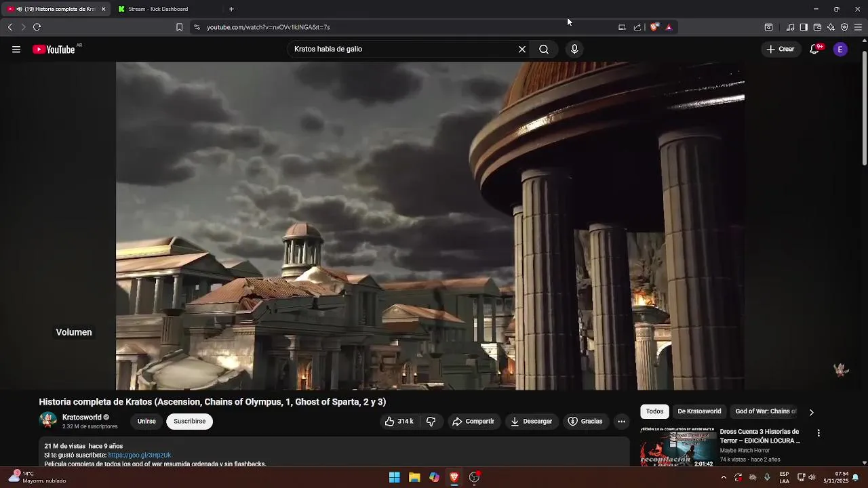Open more actions three-dot menu
The image size is (868, 488).
point(621,422)
